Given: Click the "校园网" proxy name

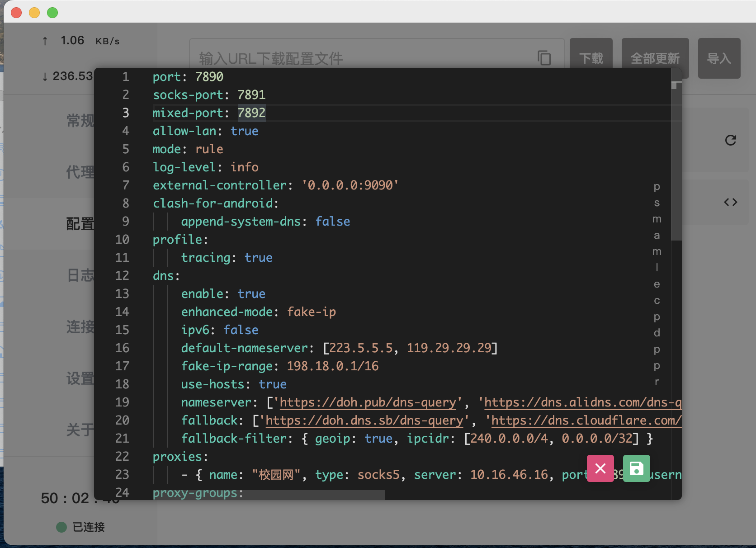Looking at the screenshot, I should 276,474.
